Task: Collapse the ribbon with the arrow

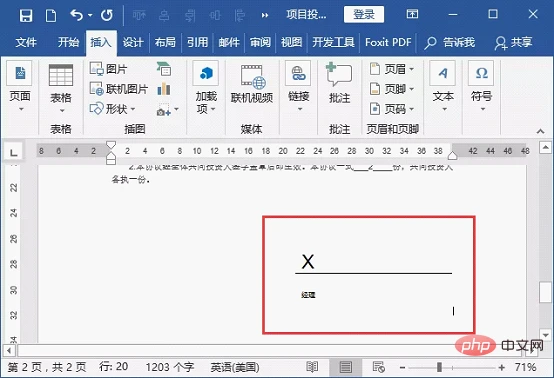Action: coord(540,131)
